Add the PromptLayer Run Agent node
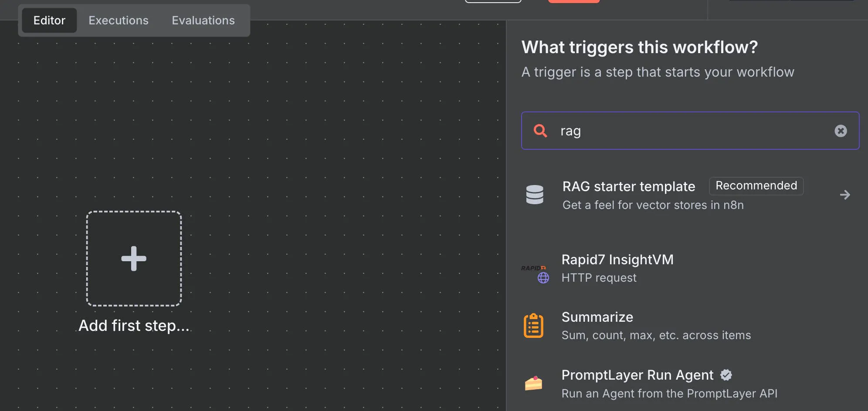 click(x=637, y=375)
